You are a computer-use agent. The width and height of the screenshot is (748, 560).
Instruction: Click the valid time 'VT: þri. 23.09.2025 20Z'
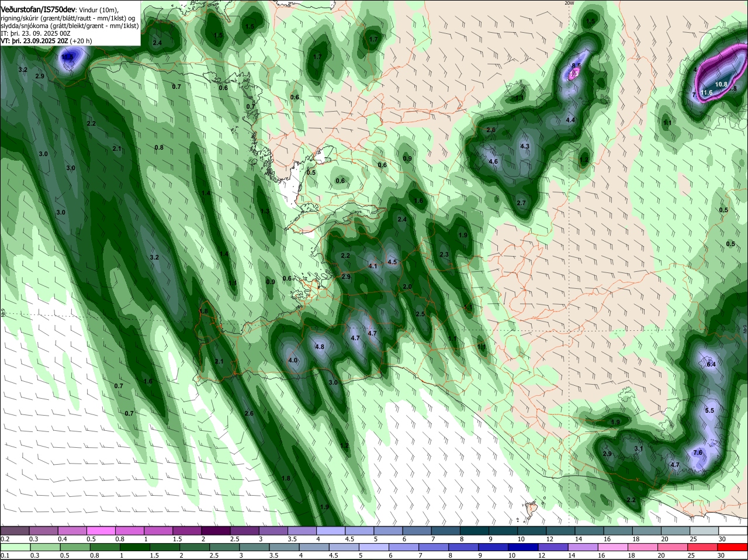pos(34,41)
